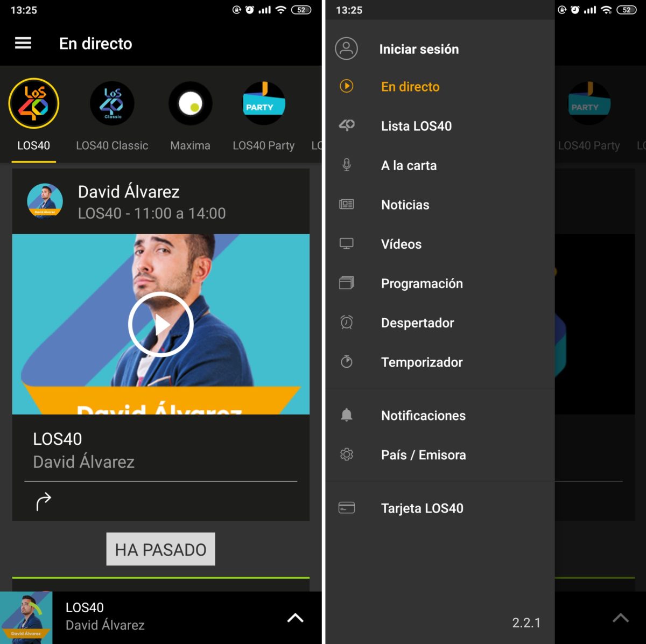Tap the share arrow icon
Image resolution: width=646 pixels, height=644 pixels.
tap(43, 501)
